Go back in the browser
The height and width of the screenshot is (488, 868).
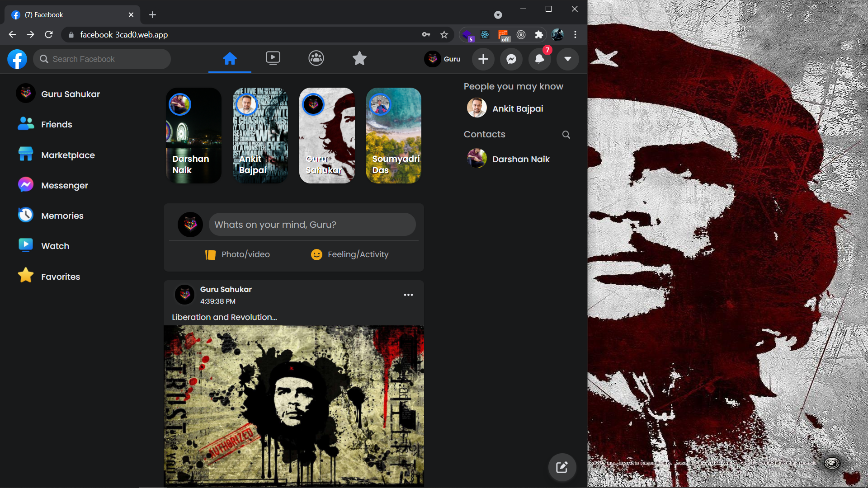pos(12,34)
